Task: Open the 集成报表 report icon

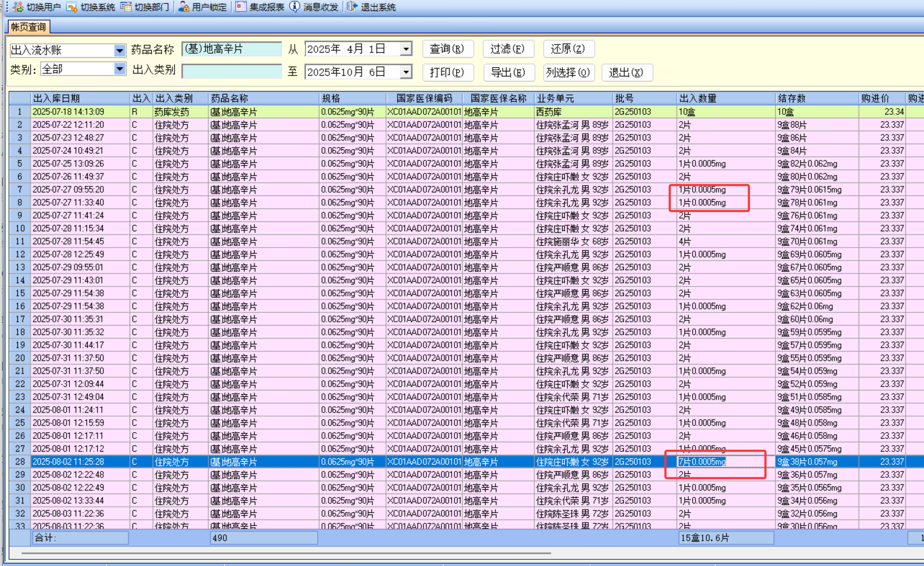Action: [x=241, y=7]
